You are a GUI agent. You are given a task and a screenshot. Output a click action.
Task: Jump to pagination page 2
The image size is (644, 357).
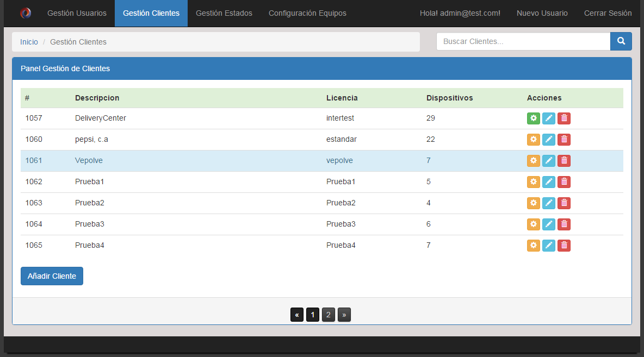328,315
